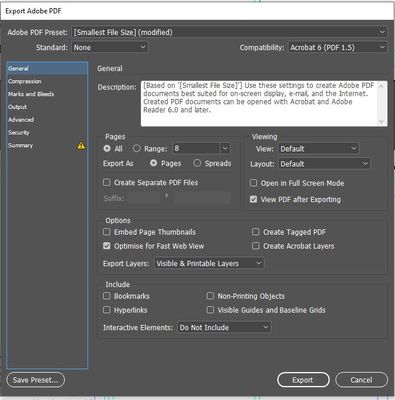The width and height of the screenshot is (395, 400).
Task: Open the Interactive Elements dropdown
Action: tap(224, 327)
